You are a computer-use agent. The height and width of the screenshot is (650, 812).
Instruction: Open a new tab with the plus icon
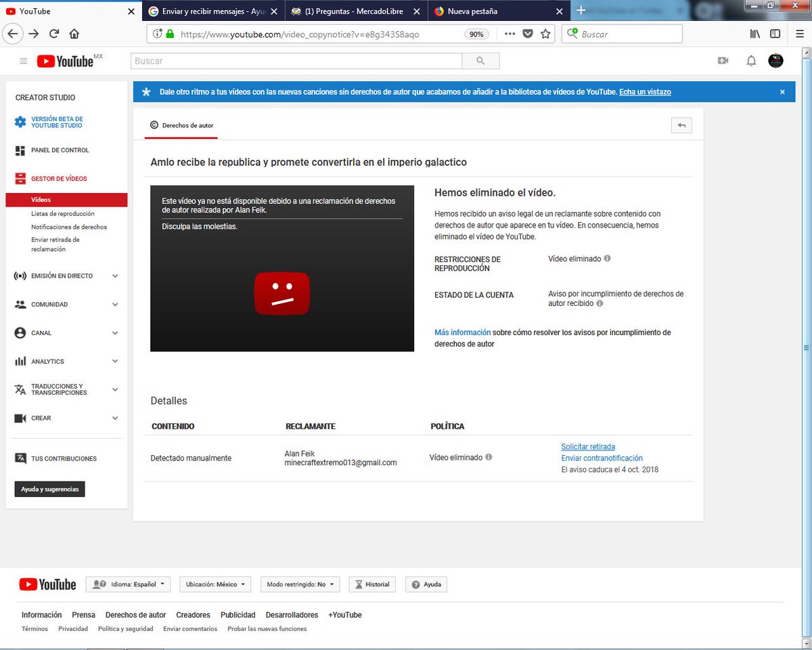pos(581,11)
